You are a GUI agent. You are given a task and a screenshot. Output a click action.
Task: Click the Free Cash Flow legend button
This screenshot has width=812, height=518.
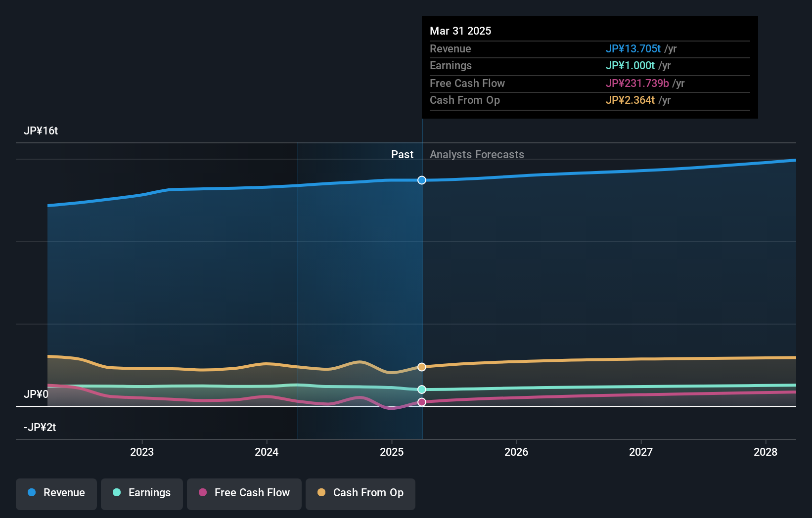(x=244, y=493)
